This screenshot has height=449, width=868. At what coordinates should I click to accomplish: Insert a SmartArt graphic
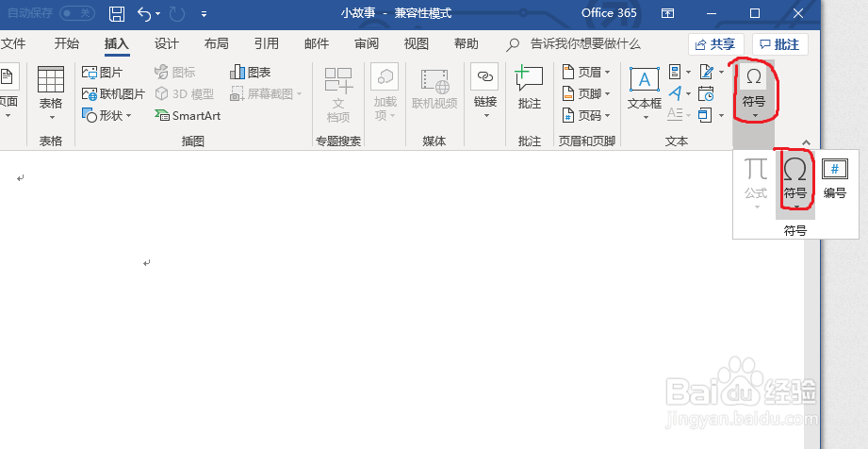pos(188,115)
